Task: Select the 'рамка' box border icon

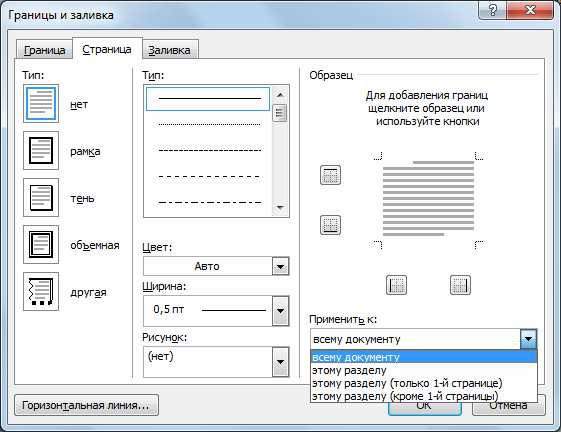Action: click(41, 151)
